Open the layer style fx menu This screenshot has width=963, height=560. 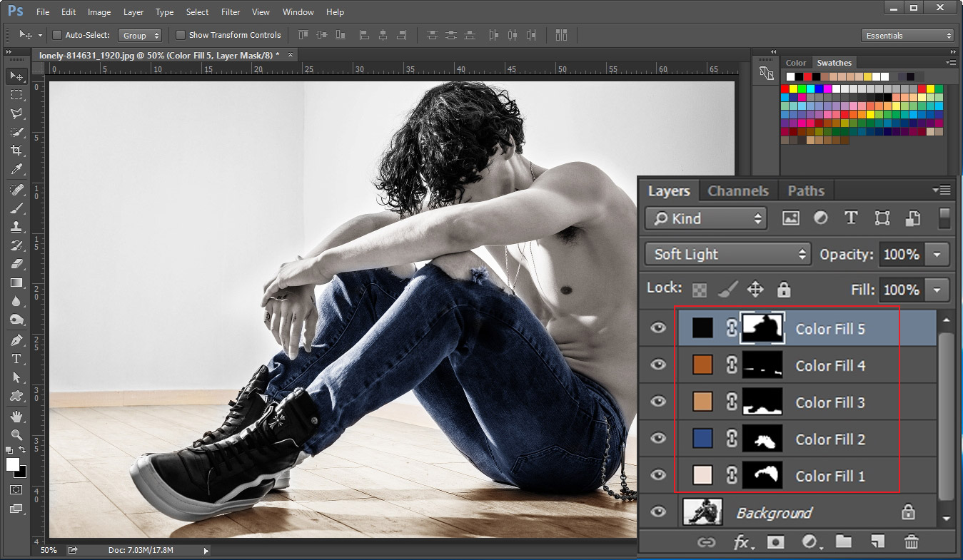coord(742,542)
